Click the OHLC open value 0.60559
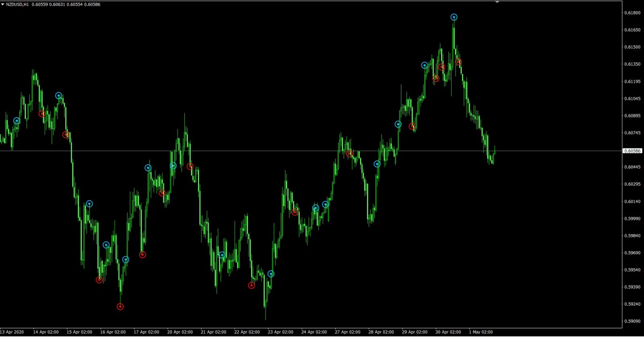 39,4
